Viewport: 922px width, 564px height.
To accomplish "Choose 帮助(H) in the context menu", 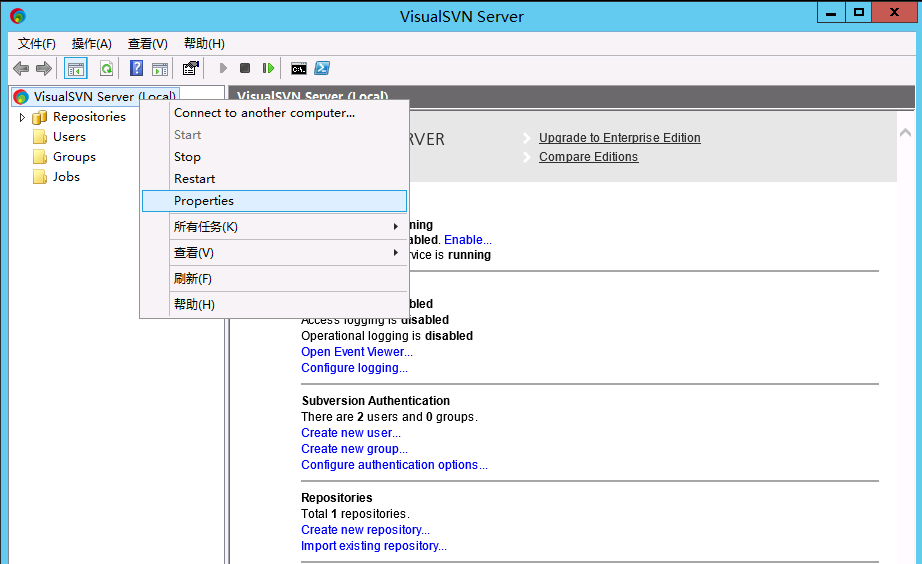I will [274, 305].
